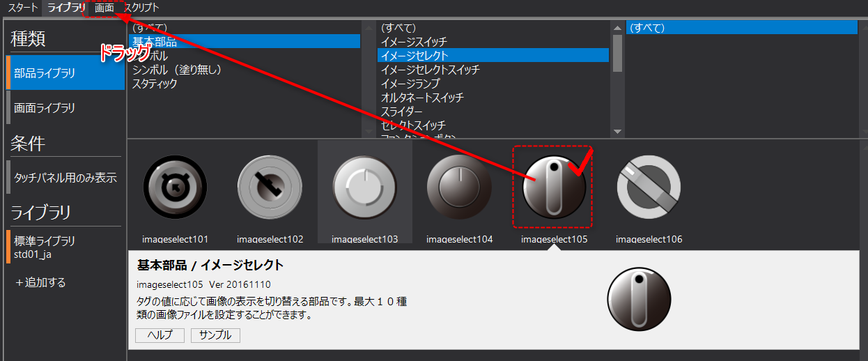Click the ヘルプ button

click(160, 335)
